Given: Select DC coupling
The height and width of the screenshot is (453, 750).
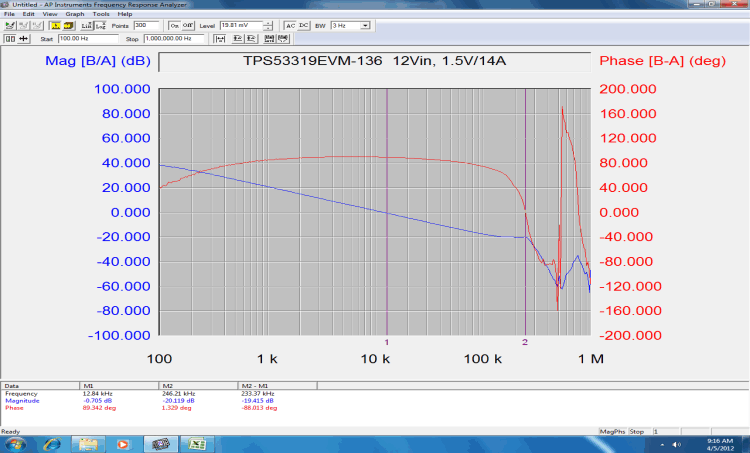Looking at the screenshot, I should 303,24.
